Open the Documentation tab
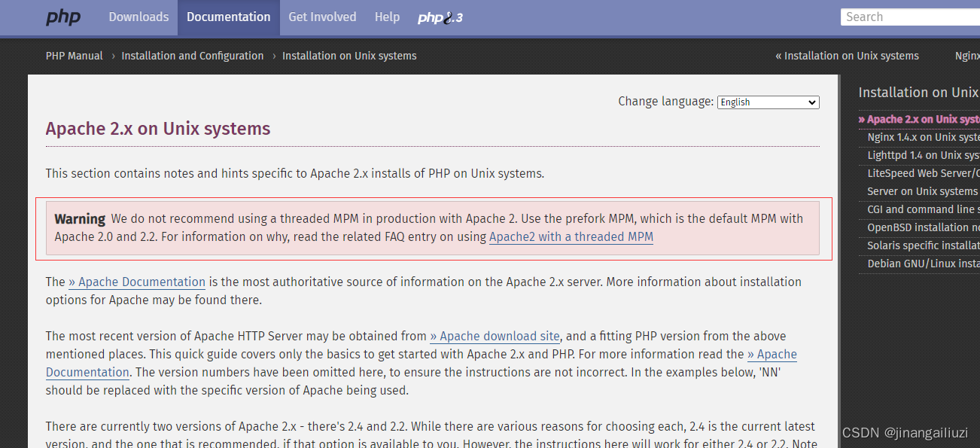 pyautogui.click(x=228, y=17)
